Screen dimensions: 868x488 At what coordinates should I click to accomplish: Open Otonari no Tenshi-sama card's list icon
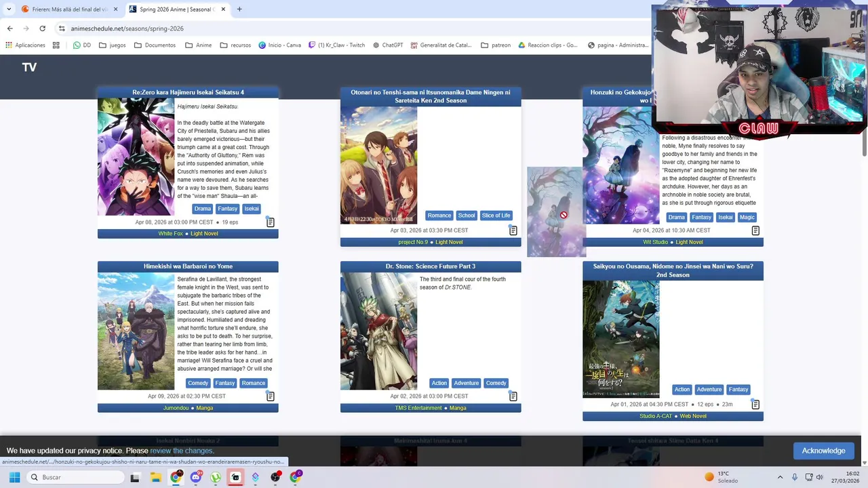pyautogui.click(x=513, y=230)
